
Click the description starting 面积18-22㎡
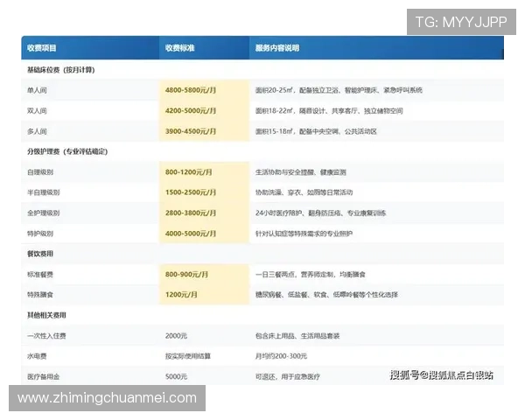[329, 111]
